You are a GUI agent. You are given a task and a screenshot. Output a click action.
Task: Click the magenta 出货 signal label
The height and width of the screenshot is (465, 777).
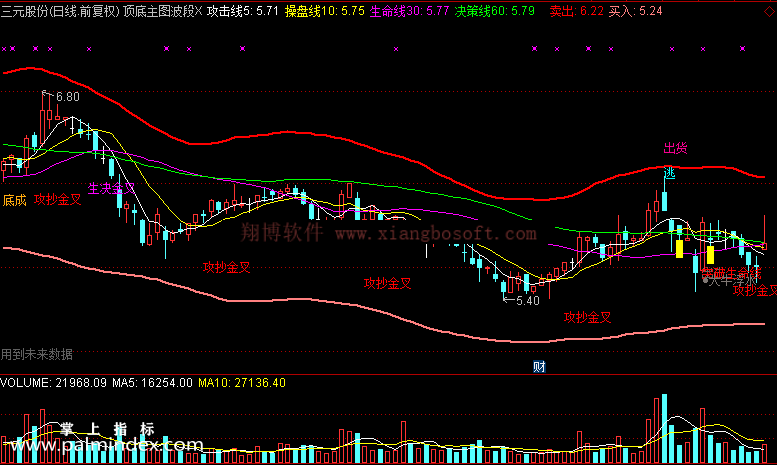coord(675,148)
